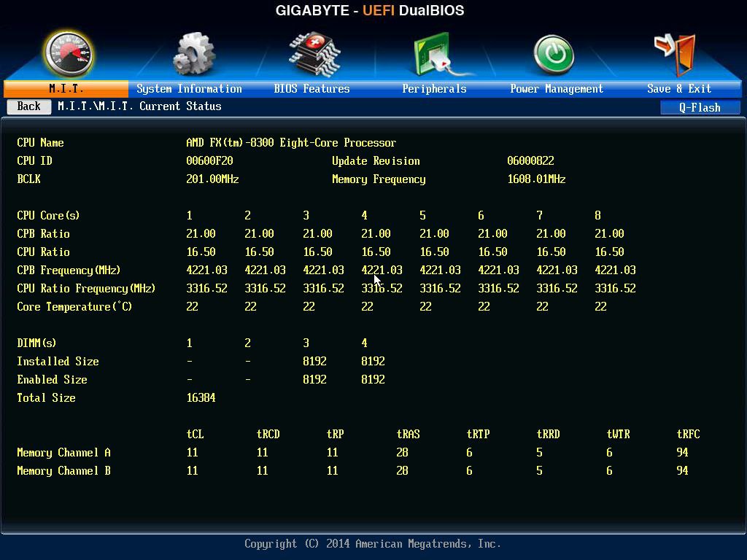
Task: Click the CPU Ratio value for core 8
Action: pos(609,252)
